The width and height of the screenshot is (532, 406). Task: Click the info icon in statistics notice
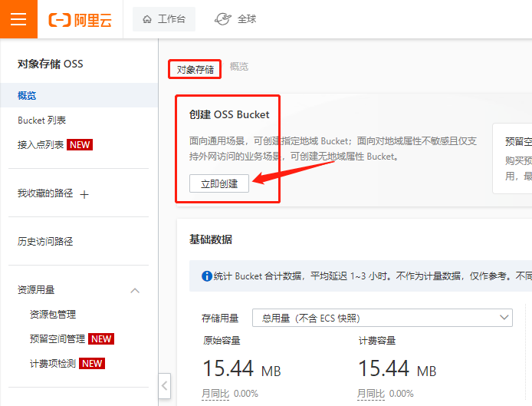click(x=206, y=276)
